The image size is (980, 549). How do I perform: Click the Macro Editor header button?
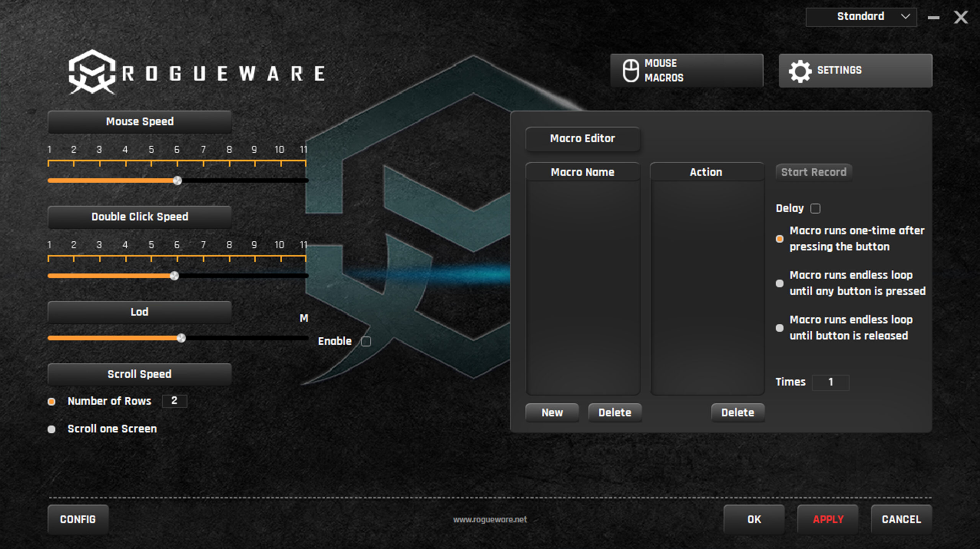583,138
